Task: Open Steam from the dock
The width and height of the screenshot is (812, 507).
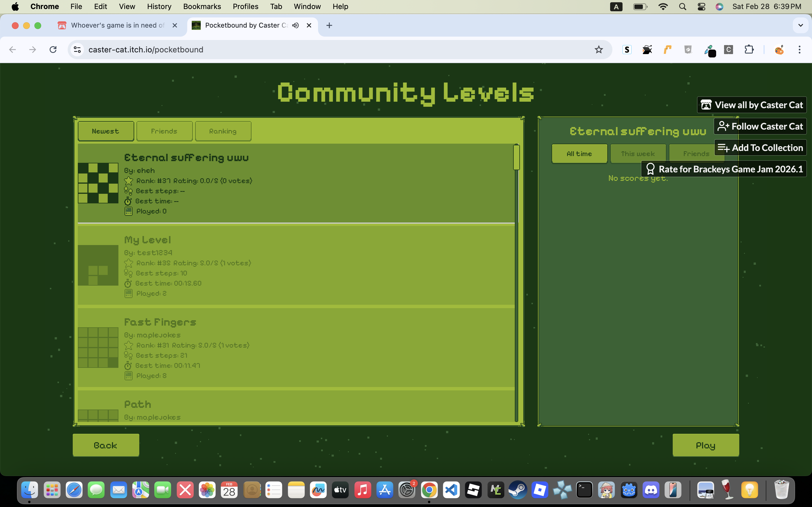Action: point(518,490)
